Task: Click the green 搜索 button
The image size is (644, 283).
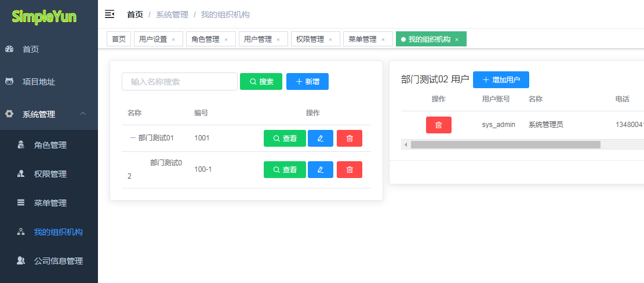Action: point(261,81)
